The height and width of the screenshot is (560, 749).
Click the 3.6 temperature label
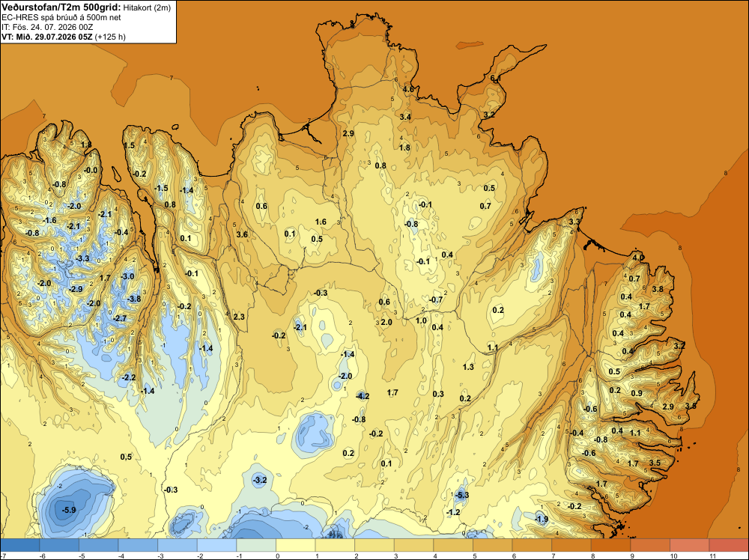pos(242,234)
